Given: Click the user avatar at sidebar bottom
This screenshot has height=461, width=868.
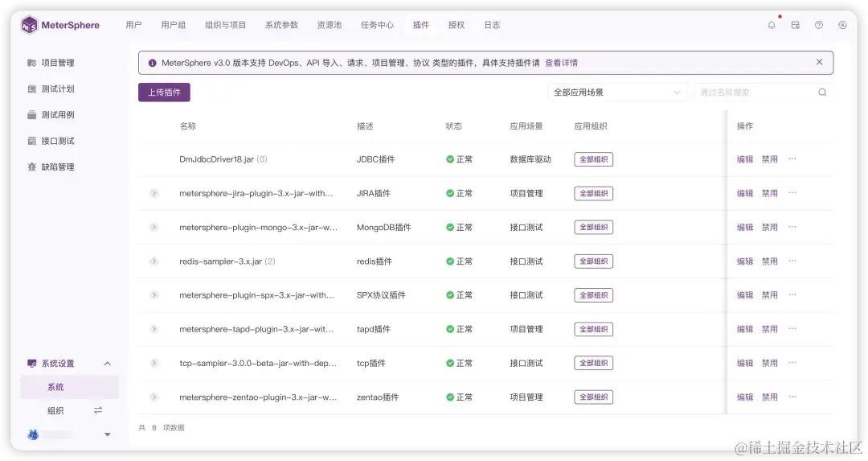Looking at the screenshot, I should click(33, 435).
